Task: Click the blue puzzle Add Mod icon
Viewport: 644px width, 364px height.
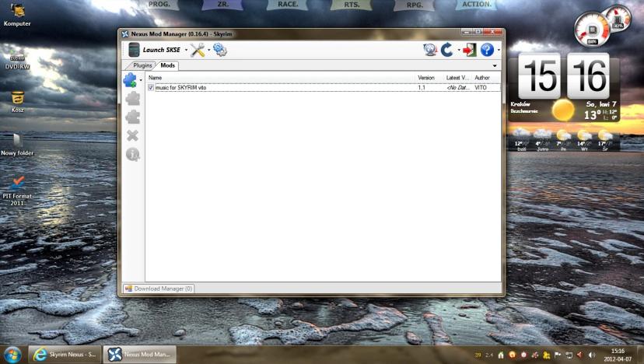Action: [x=130, y=80]
